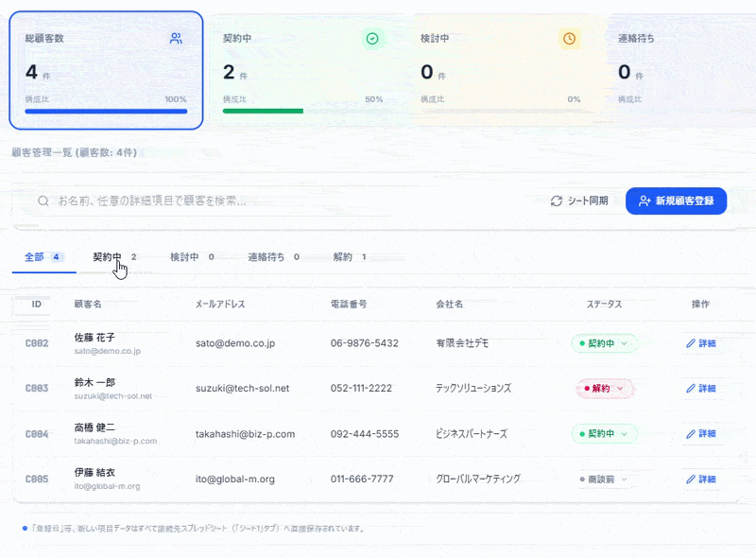The image size is (756, 558).
Task: Click the pencil icon in row C003
Action: click(x=691, y=388)
